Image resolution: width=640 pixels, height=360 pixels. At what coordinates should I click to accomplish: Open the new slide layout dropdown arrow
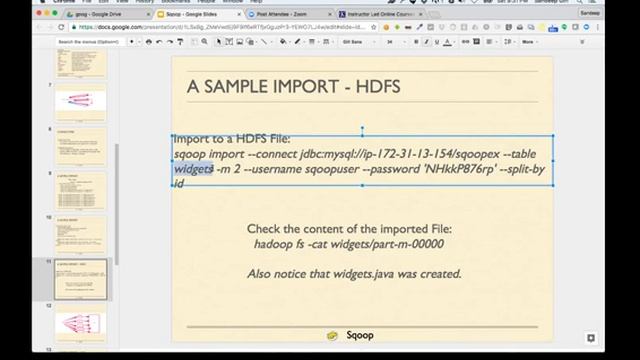139,42
